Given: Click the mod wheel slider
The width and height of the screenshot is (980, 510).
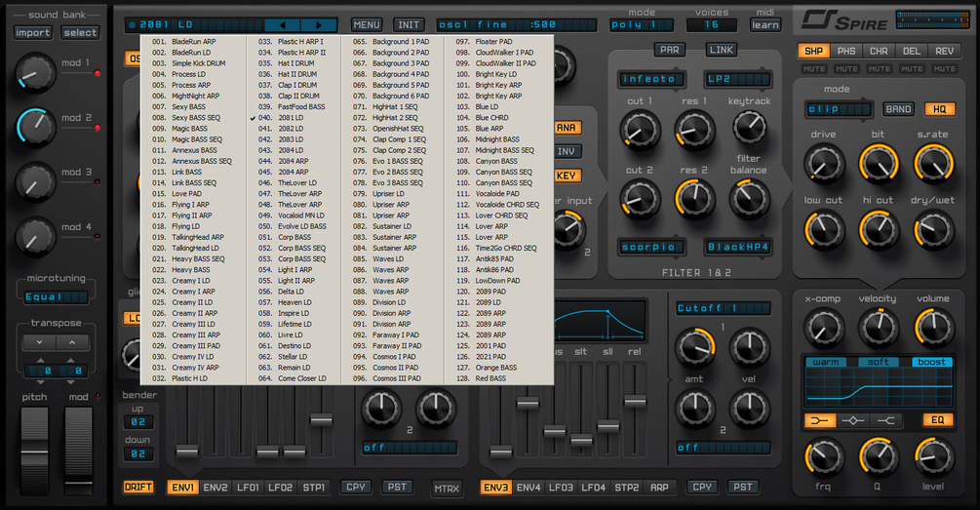Looking at the screenshot, I should click(x=79, y=450).
